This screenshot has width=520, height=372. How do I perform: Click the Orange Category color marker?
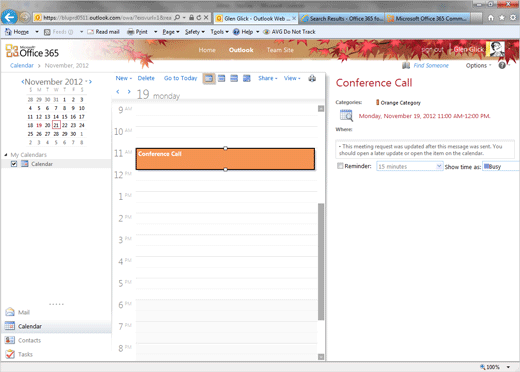tap(378, 102)
